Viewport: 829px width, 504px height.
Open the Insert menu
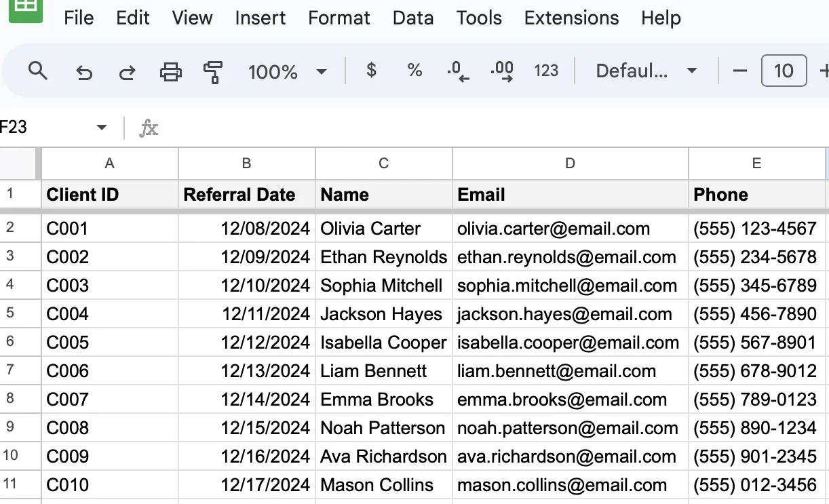[x=261, y=18]
